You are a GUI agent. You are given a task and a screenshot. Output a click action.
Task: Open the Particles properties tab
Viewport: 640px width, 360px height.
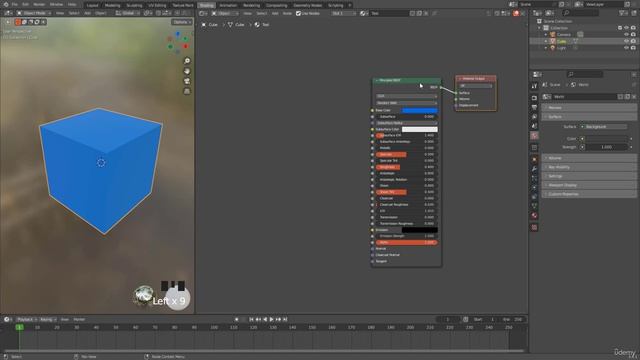(534, 178)
